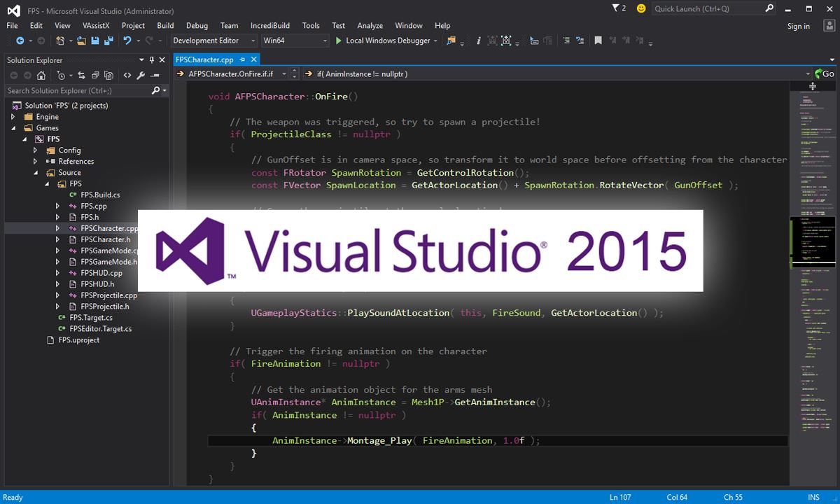
Task: Select the FPSCharacter.cpp editor tab
Action: pos(204,60)
